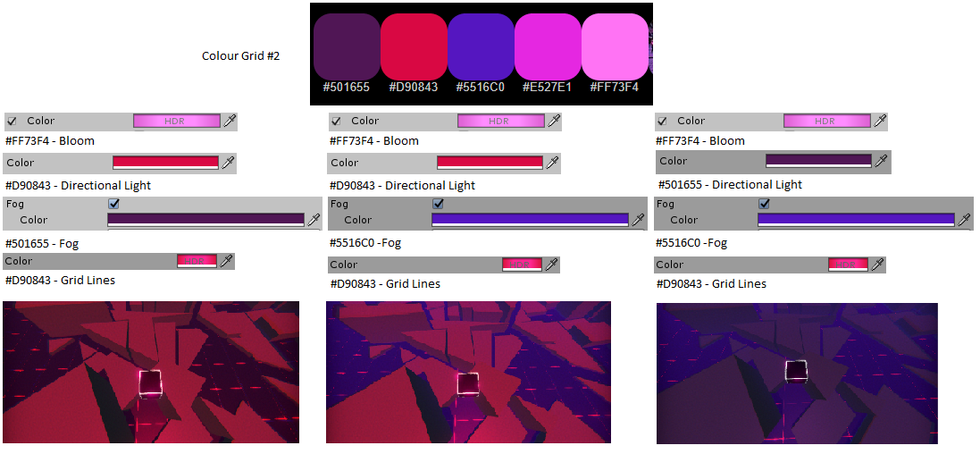
Task: Click the #FF73F4 light pink palette swatch
Action: tap(615, 46)
